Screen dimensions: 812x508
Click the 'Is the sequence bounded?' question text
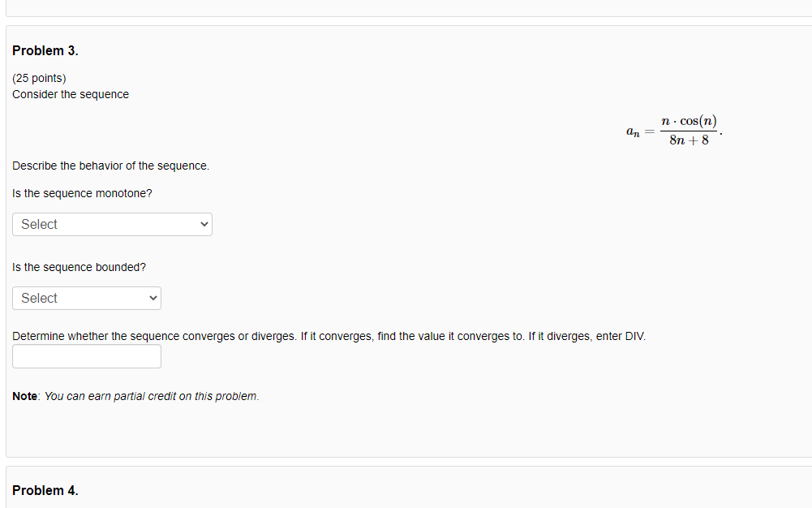[x=79, y=267]
